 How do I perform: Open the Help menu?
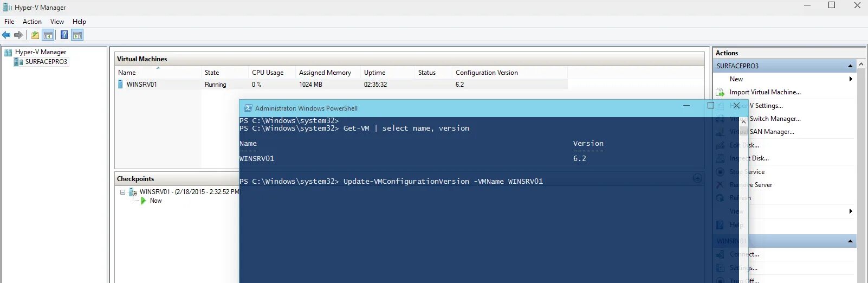click(79, 22)
